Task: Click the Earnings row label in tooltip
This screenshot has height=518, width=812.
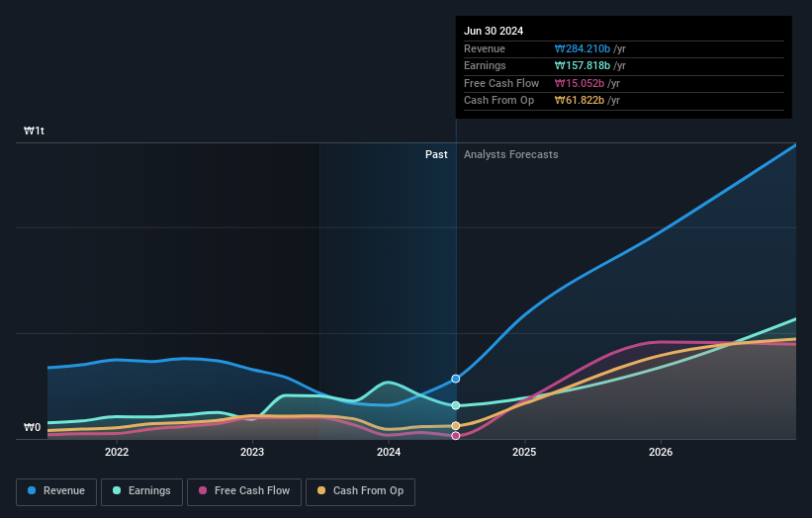Action: (486, 65)
